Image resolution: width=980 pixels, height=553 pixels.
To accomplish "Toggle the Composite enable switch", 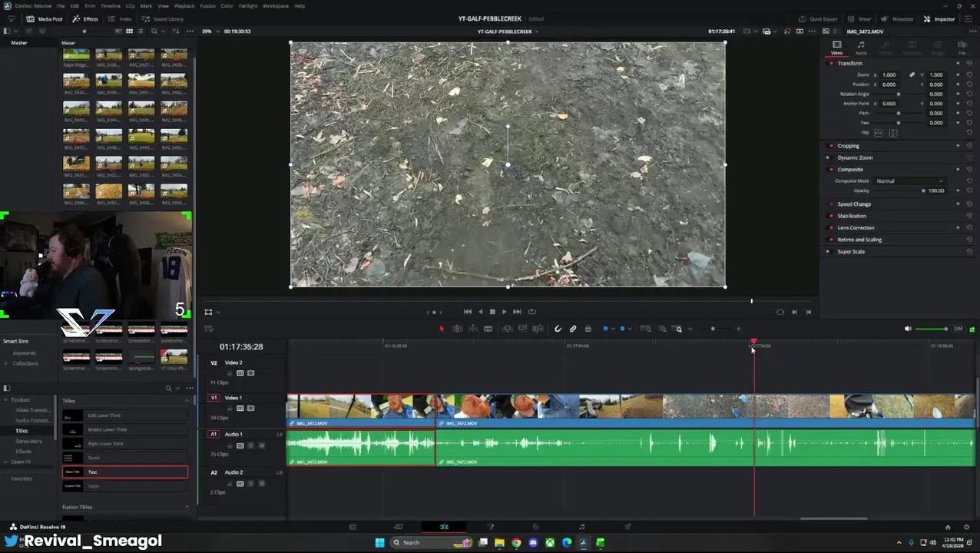I will [x=831, y=169].
